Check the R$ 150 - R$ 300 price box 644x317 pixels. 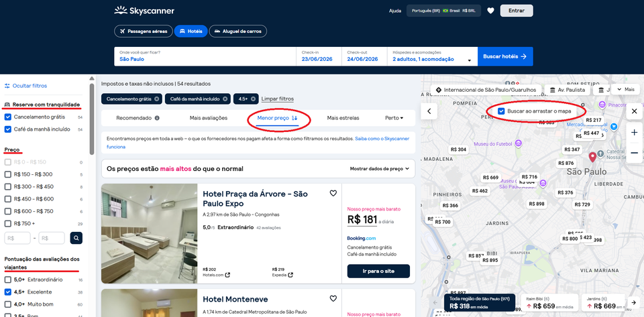click(x=8, y=174)
